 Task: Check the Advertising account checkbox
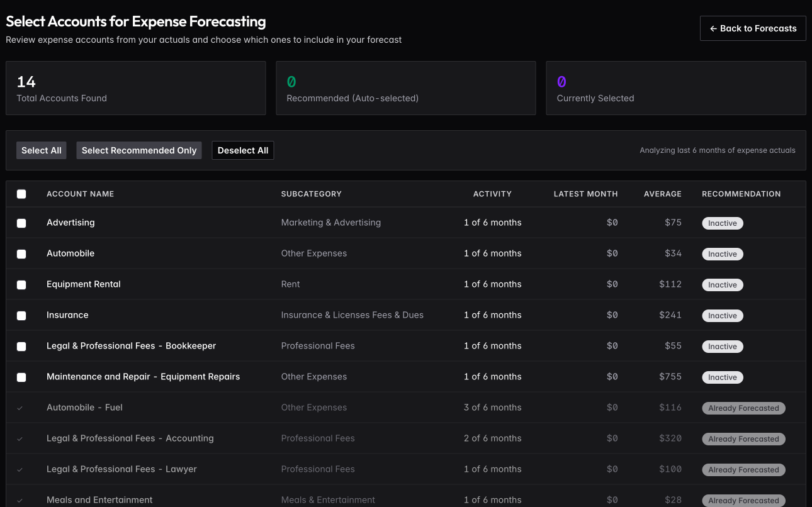pyautogui.click(x=21, y=223)
